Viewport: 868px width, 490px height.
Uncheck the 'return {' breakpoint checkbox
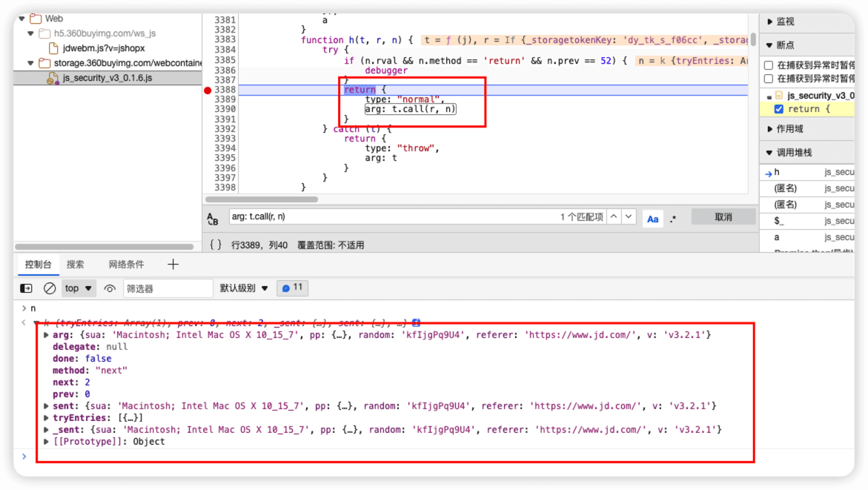click(x=778, y=109)
